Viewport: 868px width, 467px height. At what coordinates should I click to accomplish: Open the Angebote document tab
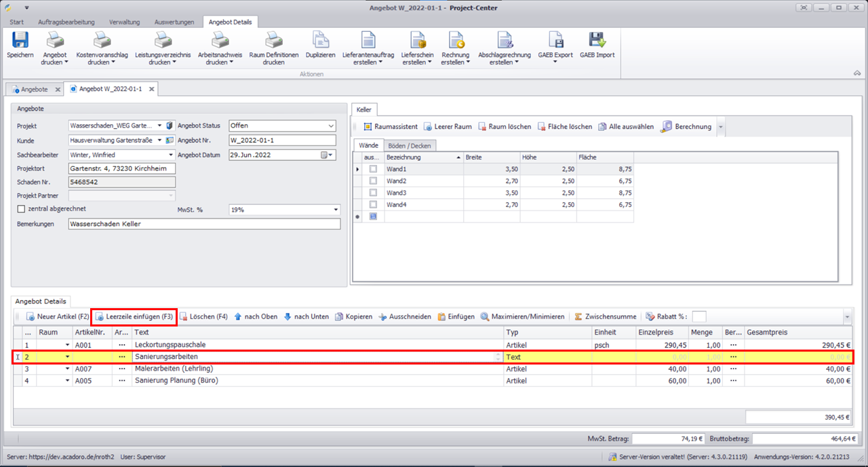[x=35, y=89]
